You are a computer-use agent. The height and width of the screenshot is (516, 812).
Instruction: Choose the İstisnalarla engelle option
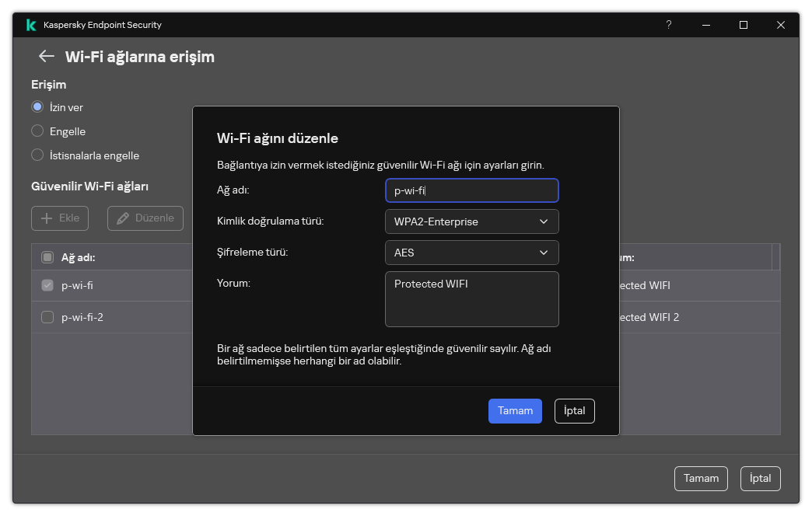tap(37, 155)
